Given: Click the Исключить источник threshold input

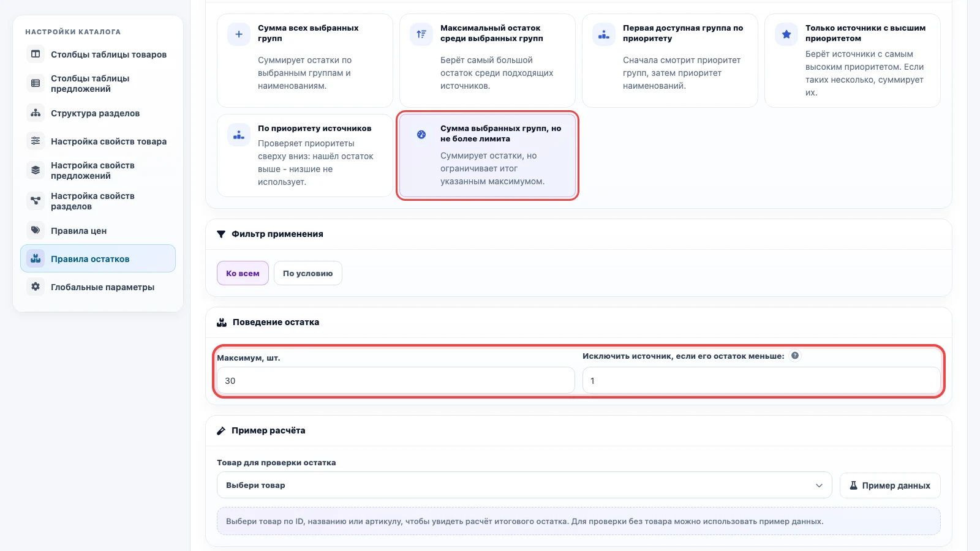Looking at the screenshot, I should pyautogui.click(x=761, y=380).
